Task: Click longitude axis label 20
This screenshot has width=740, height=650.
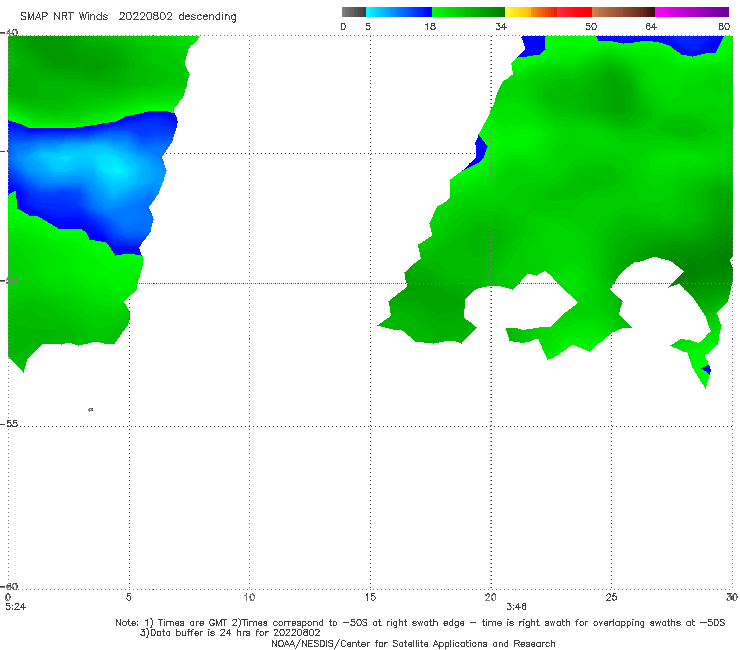Action: coord(490,598)
